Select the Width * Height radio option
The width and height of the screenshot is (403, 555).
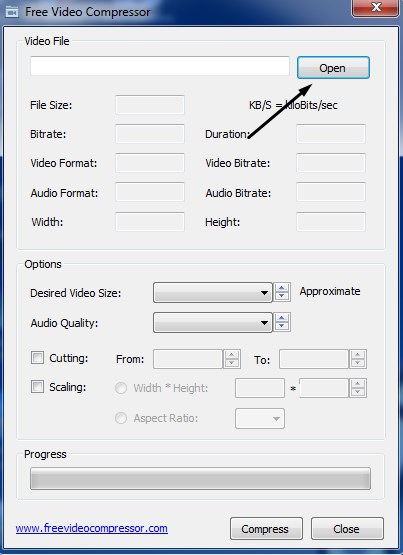tap(121, 388)
